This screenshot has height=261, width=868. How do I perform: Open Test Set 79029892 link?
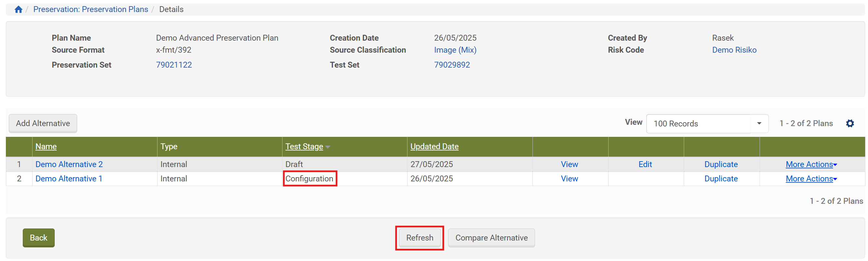click(x=451, y=65)
